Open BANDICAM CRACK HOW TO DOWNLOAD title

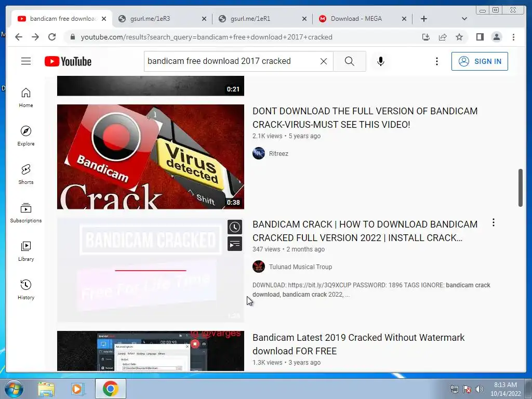pyautogui.click(x=365, y=231)
